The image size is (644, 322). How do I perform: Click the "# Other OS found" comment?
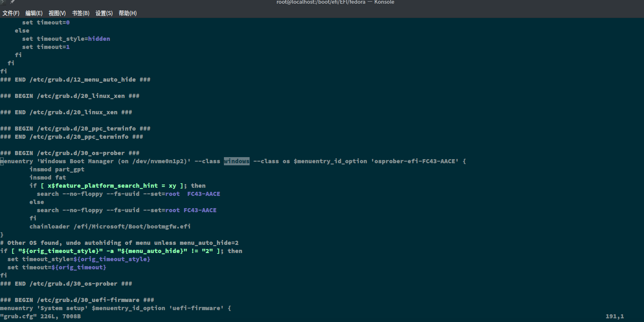pos(120,243)
